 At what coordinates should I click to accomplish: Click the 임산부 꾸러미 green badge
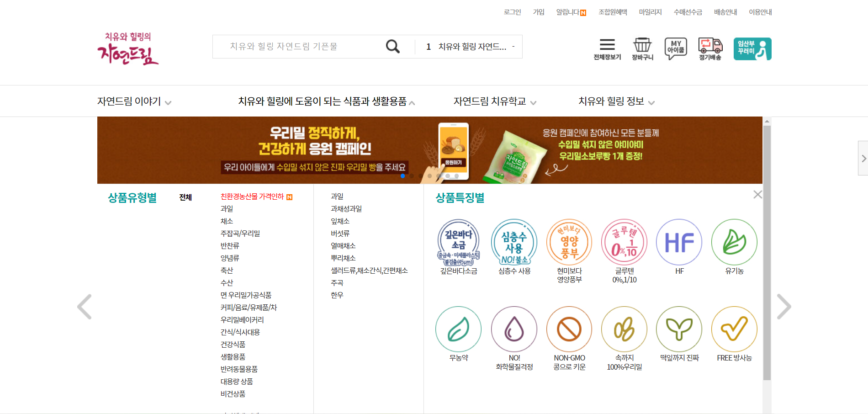(752, 49)
